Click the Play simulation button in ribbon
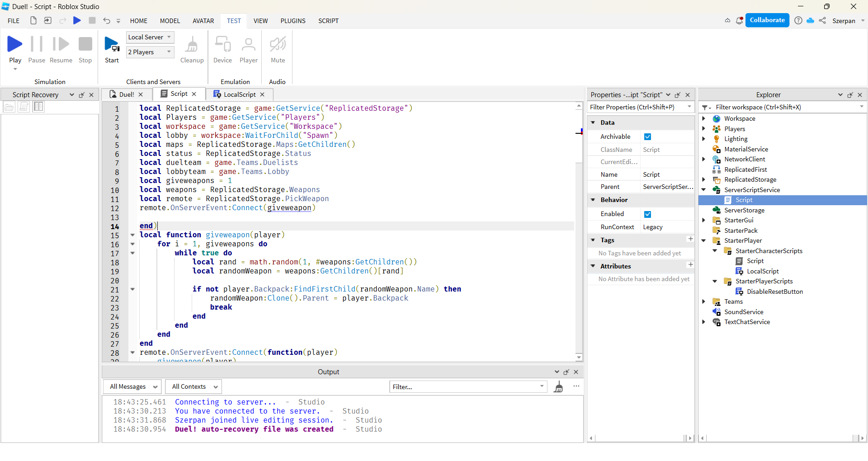 pos(15,49)
